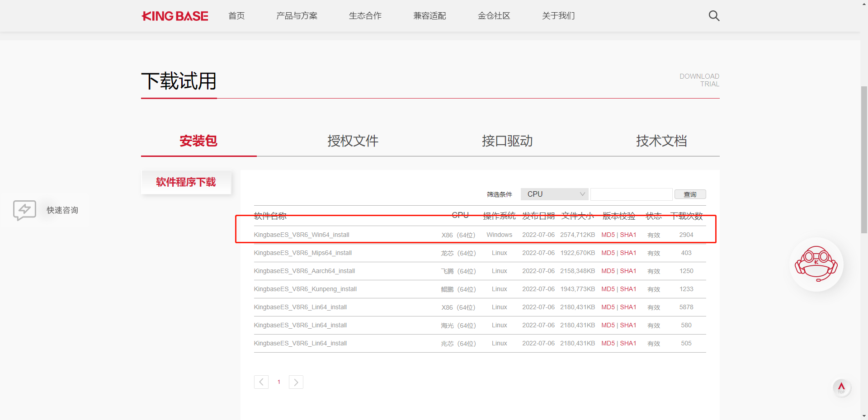Open the search magnifier icon

coord(714,16)
